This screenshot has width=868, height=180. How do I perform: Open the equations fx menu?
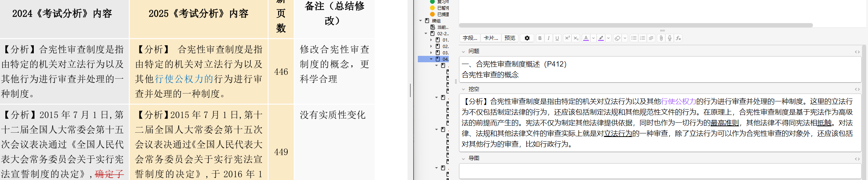point(678,38)
